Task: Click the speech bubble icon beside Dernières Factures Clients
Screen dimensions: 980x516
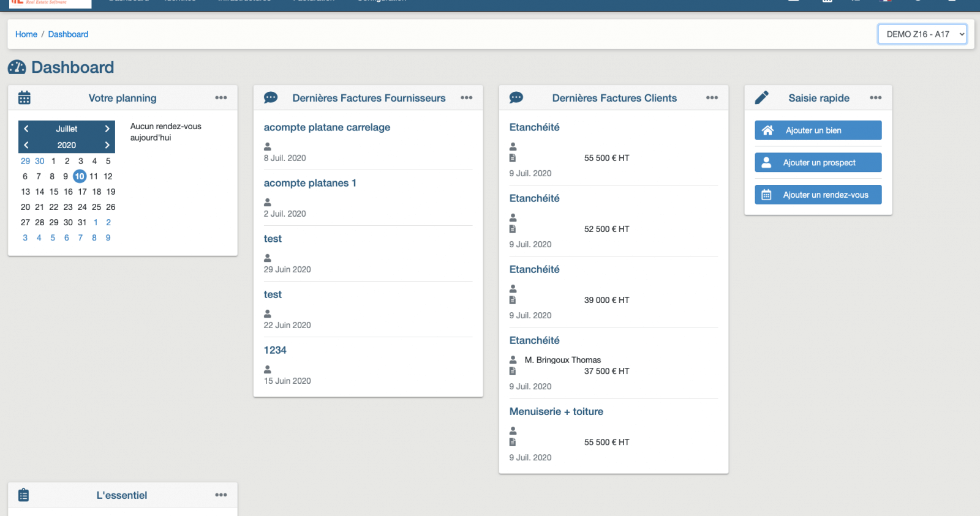Action: (516, 98)
